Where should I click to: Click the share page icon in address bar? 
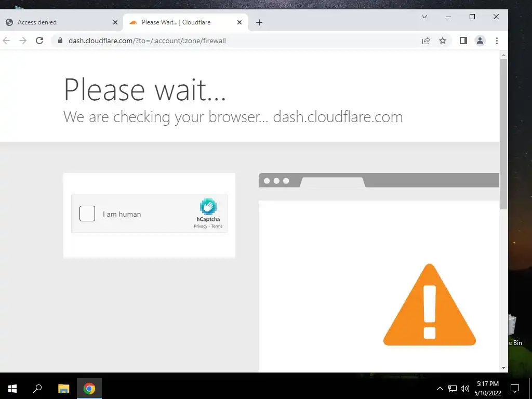(x=426, y=41)
